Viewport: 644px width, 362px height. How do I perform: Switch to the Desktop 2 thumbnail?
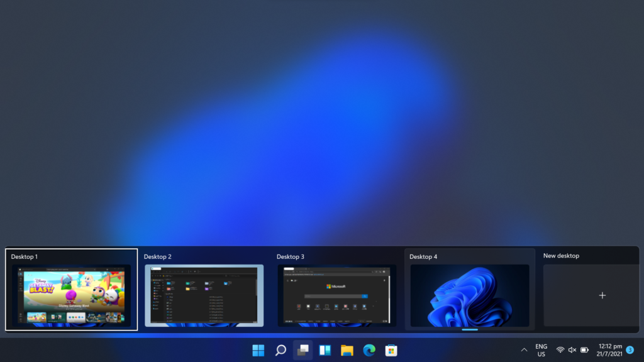tap(204, 295)
